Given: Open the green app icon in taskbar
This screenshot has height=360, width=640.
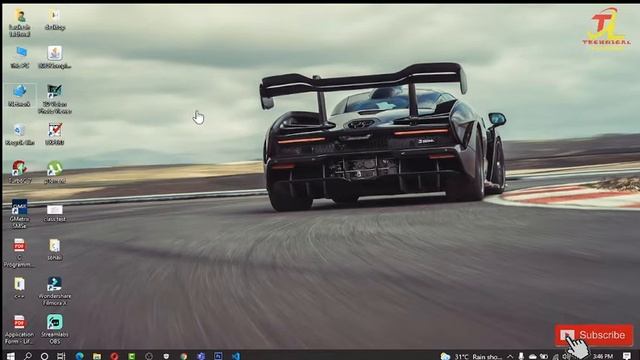Looking at the screenshot, I should point(131,356).
